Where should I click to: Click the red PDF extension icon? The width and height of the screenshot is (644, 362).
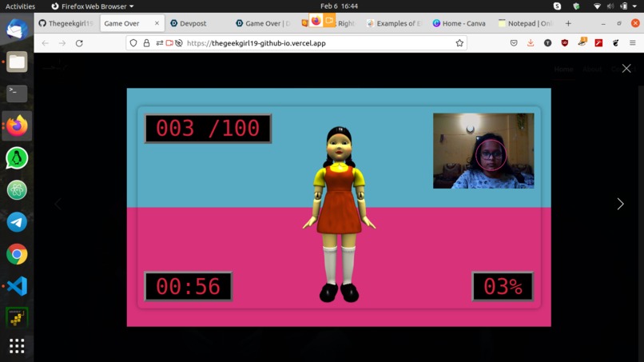point(598,43)
